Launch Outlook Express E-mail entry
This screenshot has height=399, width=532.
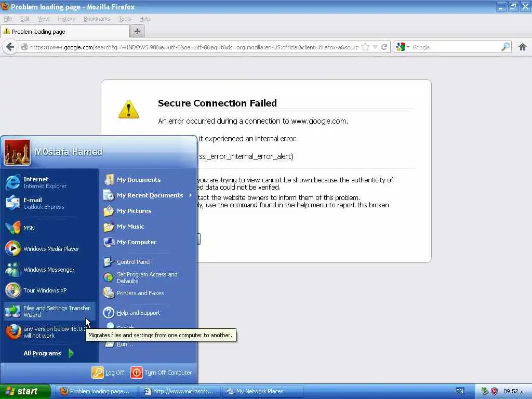pos(49,203)
